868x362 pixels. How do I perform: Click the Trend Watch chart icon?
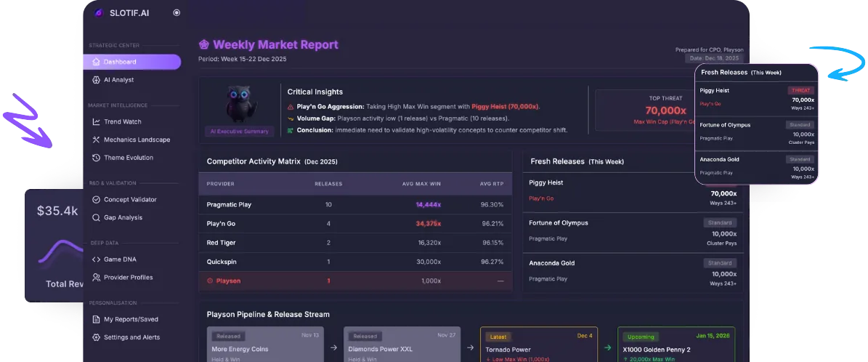click(97, 122)
